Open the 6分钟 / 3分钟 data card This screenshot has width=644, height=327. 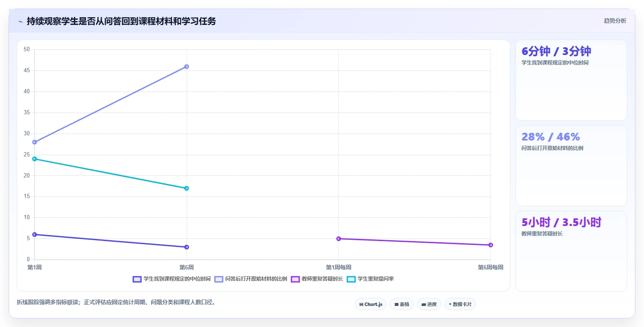click(571, 80)
